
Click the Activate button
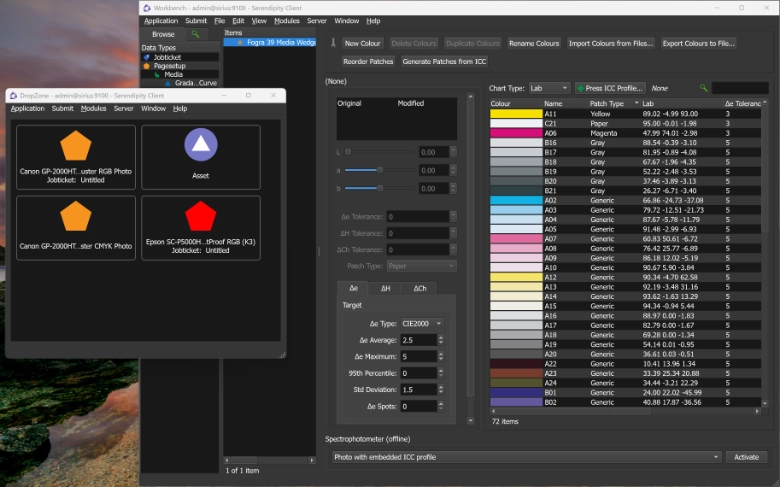746,457
